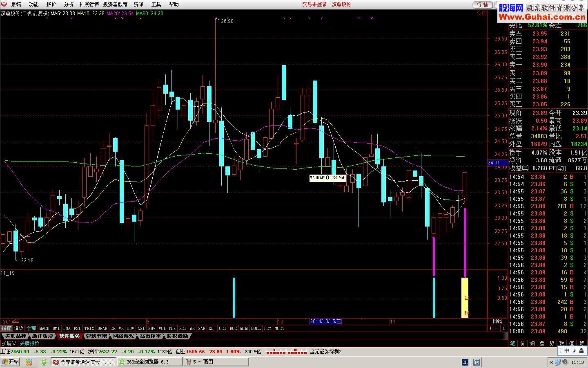Image resolution: width=588 pixels, height=368 pixels.
Task: Open the 360安全浏览器 taskbar item
Action: tap(149, 361)
